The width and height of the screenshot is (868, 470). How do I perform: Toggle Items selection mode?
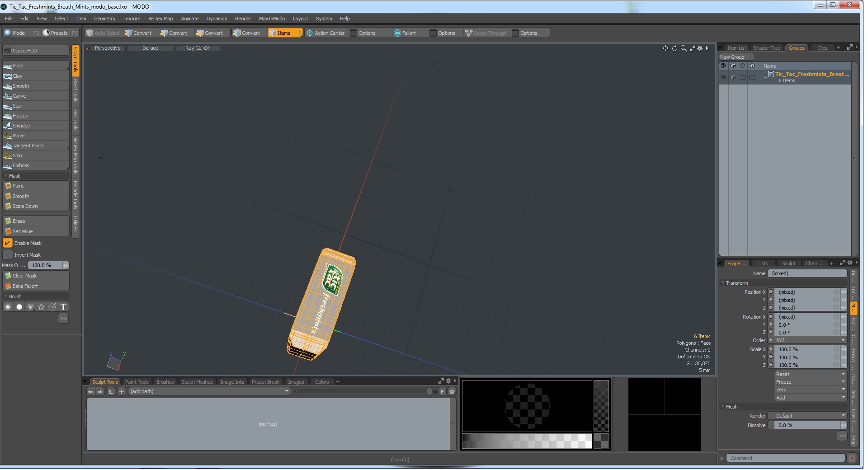click(x=285, y=33)
